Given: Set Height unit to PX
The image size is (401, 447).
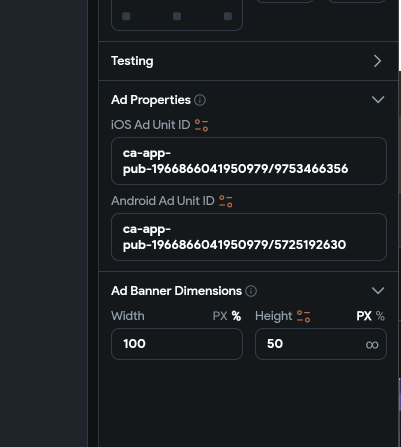Looking at the screenshot, I should tap(364, 316).
